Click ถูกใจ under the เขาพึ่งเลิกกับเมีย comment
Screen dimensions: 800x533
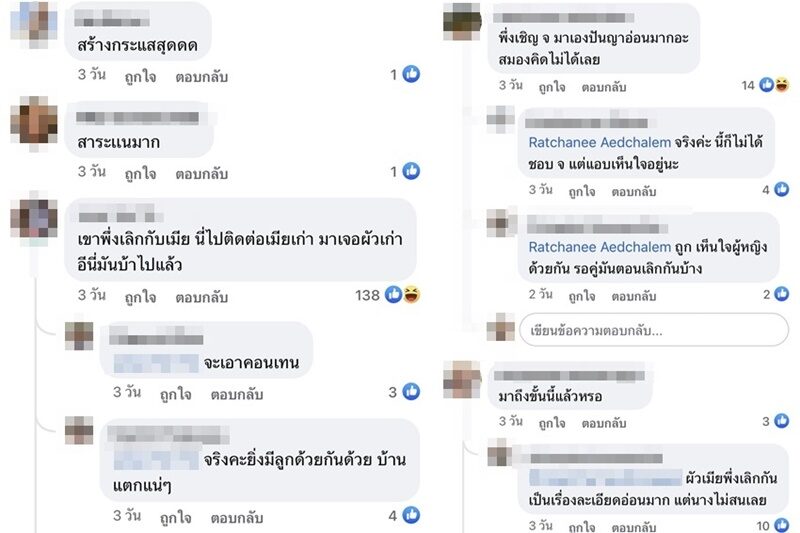140,297
